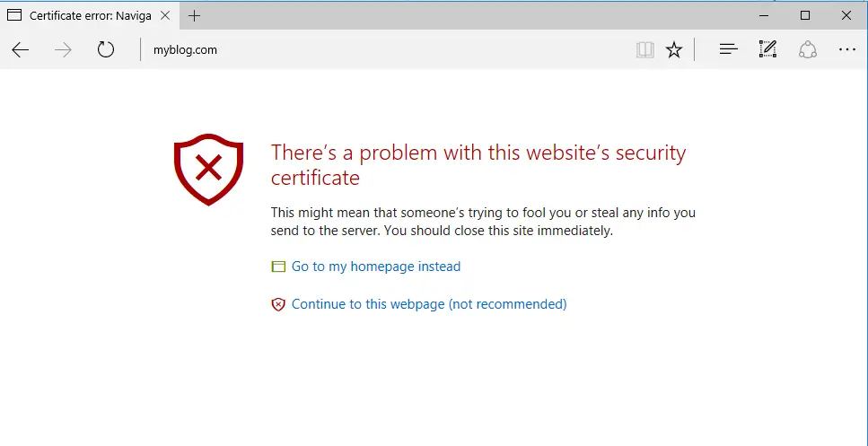
Task: Open the Share circular icon
Action: (808, 49)
